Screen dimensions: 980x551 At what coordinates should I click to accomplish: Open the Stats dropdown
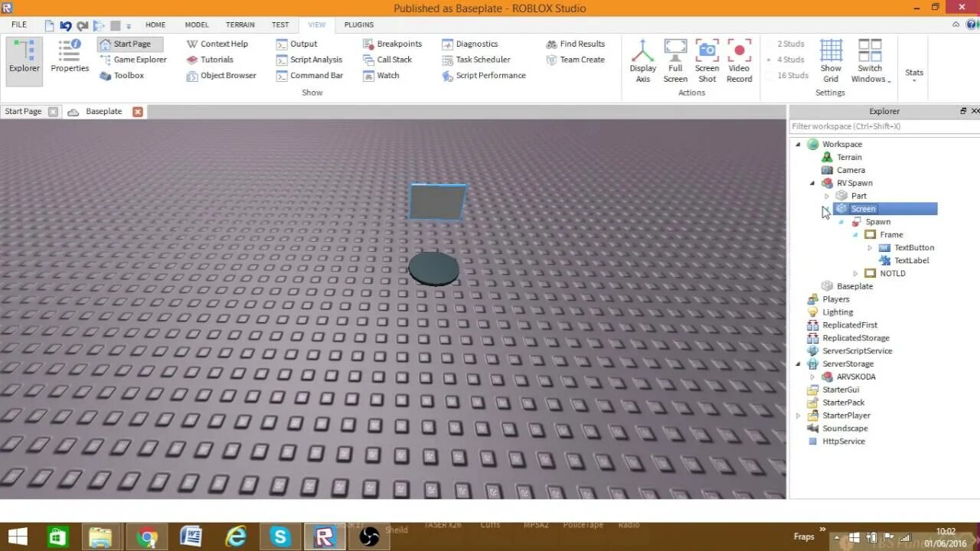(914, 75)
